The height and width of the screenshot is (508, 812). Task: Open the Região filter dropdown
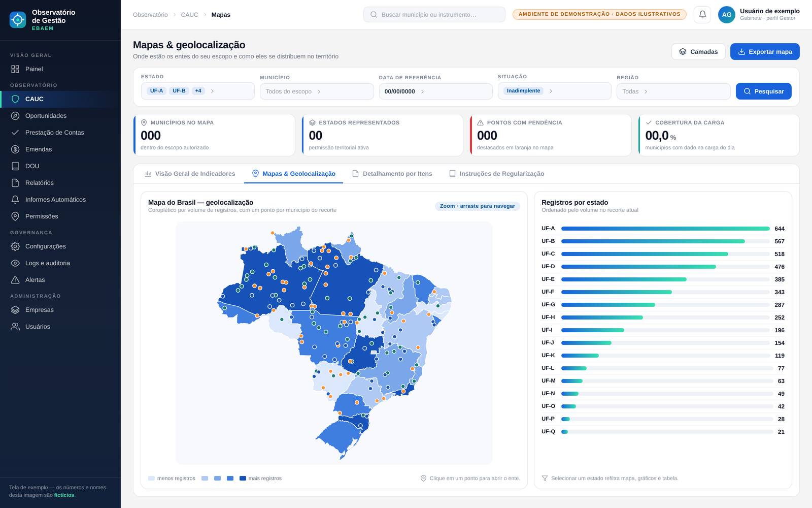coord(673,91)
